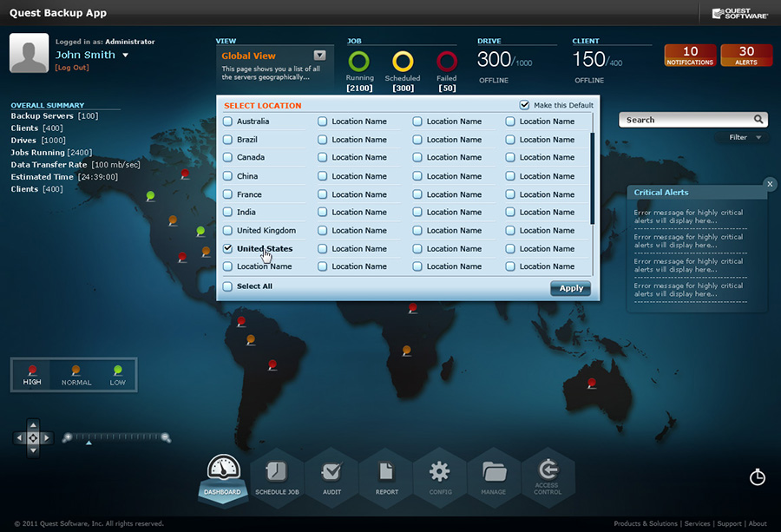Toggle the Select All checkbox
This screenshot has width=781, height=532.
coord(227,286)
